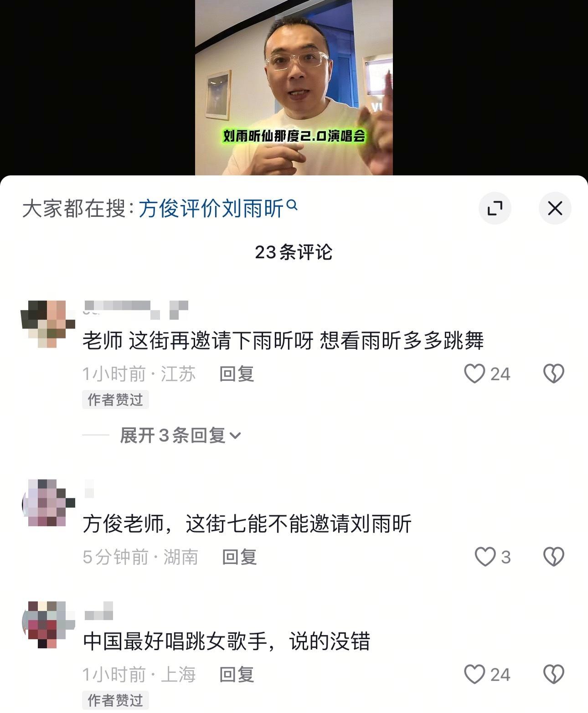Select comment text 中国最好唱跳女歌手，说的没错
Image resolution: width=588 pixels, height=713 pixels.
(x=227, y=641)
